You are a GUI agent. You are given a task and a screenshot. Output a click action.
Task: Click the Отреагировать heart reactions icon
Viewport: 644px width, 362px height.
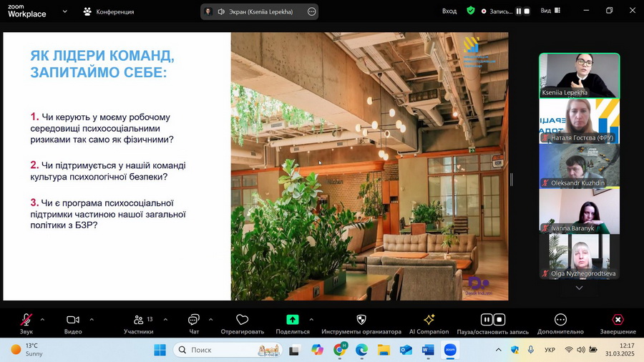pos(242,321)
